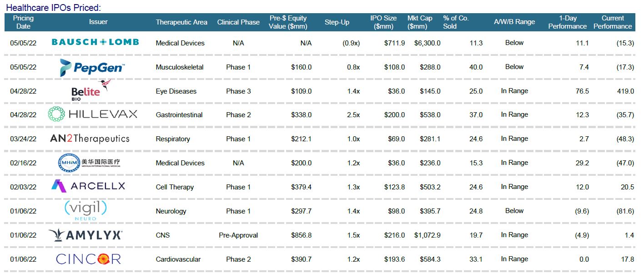Click the Healthcare IPOs Priced title
Screen dimensions: 644x278
53,8
